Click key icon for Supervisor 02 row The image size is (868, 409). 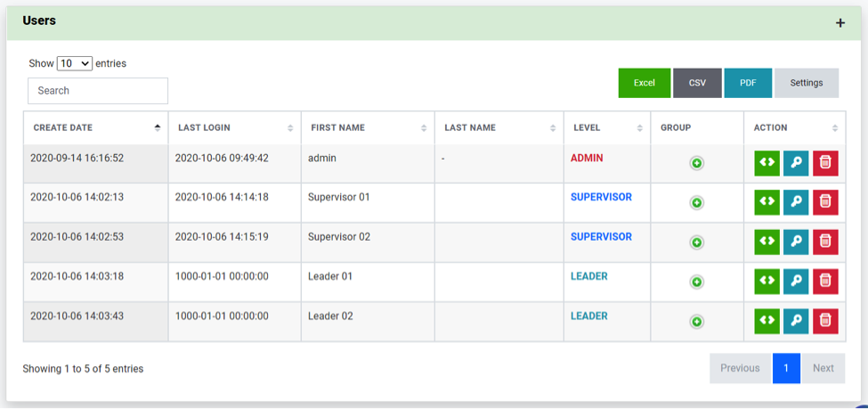796,241
